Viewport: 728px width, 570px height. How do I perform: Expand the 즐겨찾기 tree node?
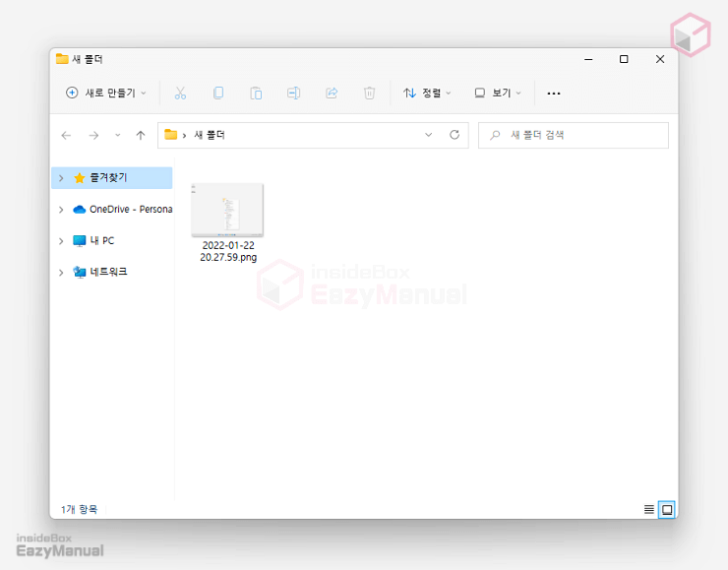61,178
